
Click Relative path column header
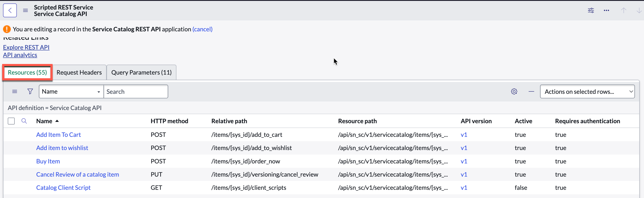coord(229,121)
